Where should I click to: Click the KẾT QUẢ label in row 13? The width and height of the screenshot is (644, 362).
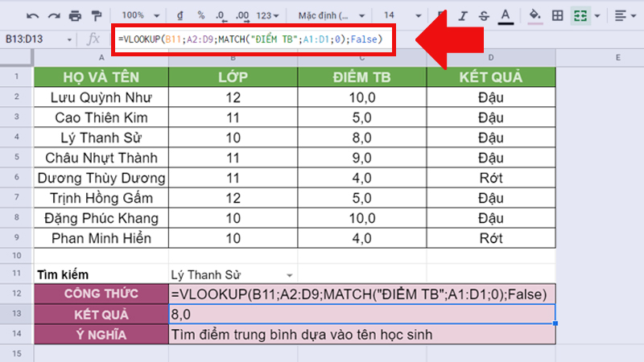click(101, 315)
